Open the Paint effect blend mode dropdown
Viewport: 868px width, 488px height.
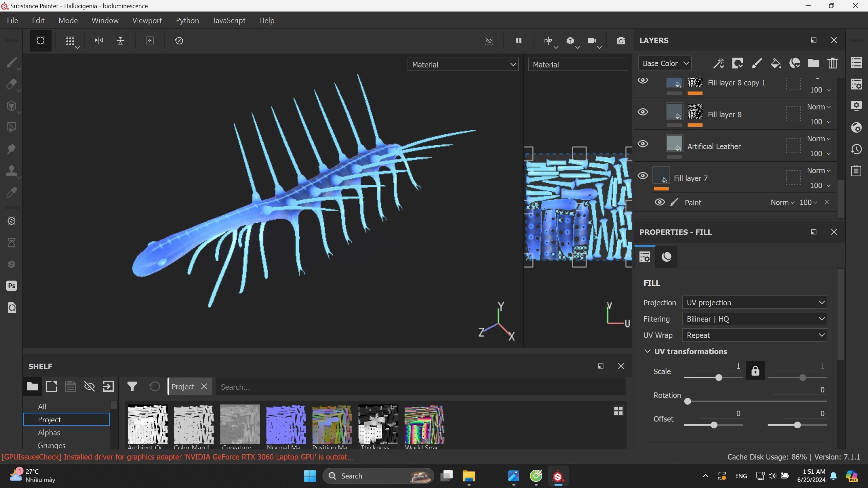(782, 203)
